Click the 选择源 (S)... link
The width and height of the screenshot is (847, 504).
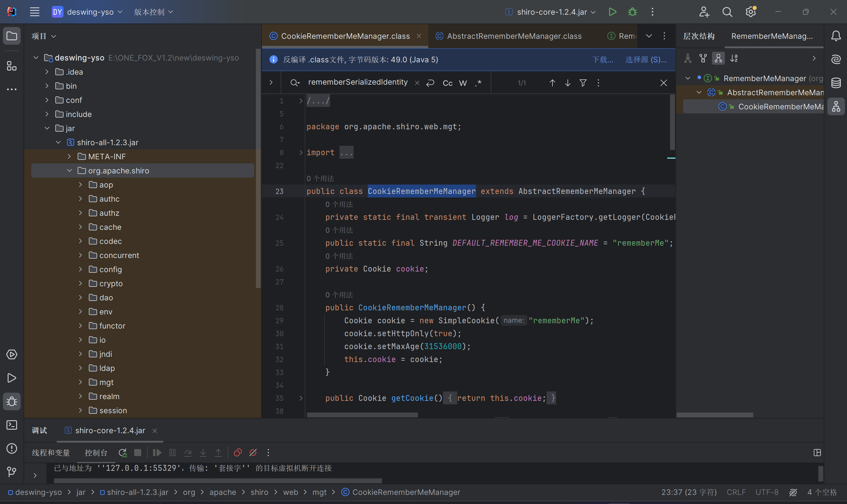(x=646, y=59)
